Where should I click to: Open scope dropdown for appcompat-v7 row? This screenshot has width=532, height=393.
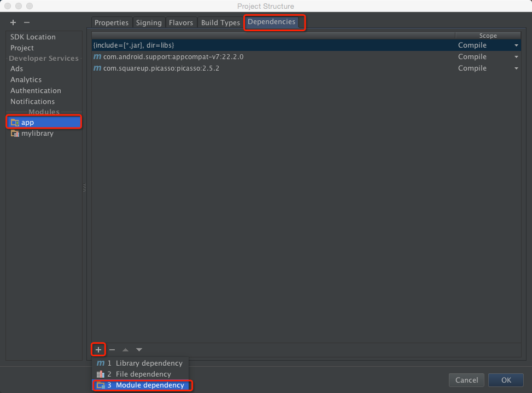[516, 57]
